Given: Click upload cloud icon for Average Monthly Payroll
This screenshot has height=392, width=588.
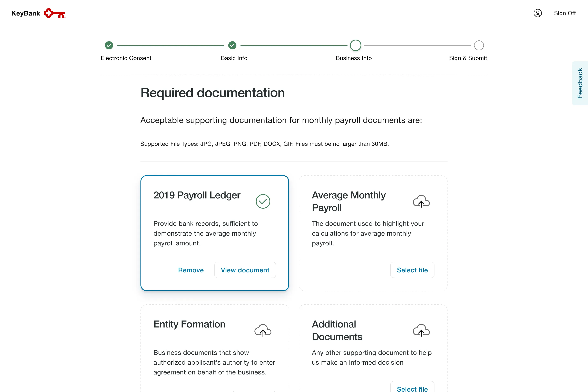Looking at the screenshot, I should (x=421, y=201).
